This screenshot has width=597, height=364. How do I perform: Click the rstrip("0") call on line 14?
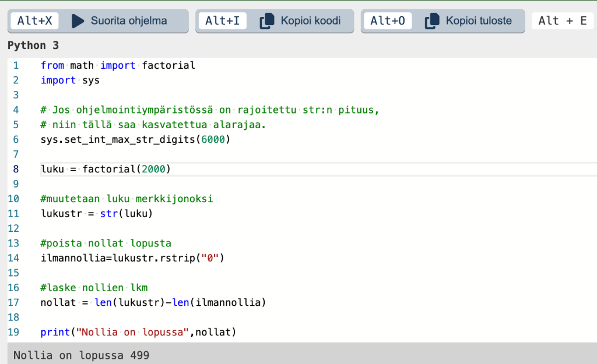pos(197,258)
